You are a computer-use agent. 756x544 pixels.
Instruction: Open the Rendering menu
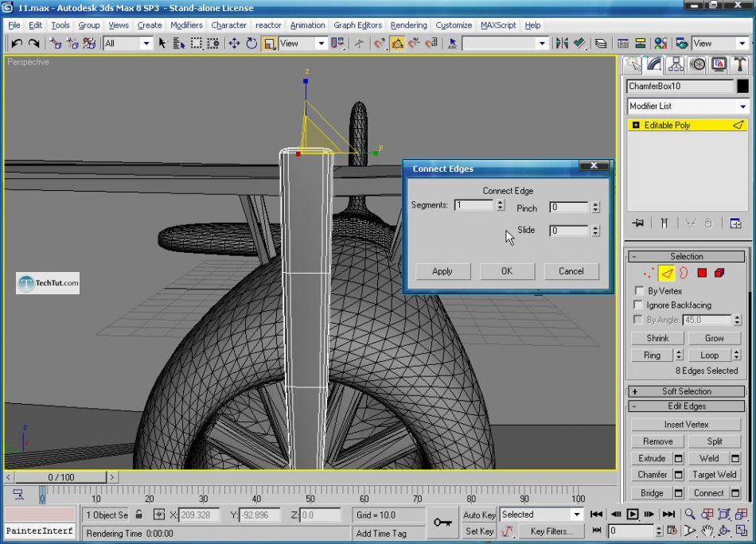[x=409, y=25]
